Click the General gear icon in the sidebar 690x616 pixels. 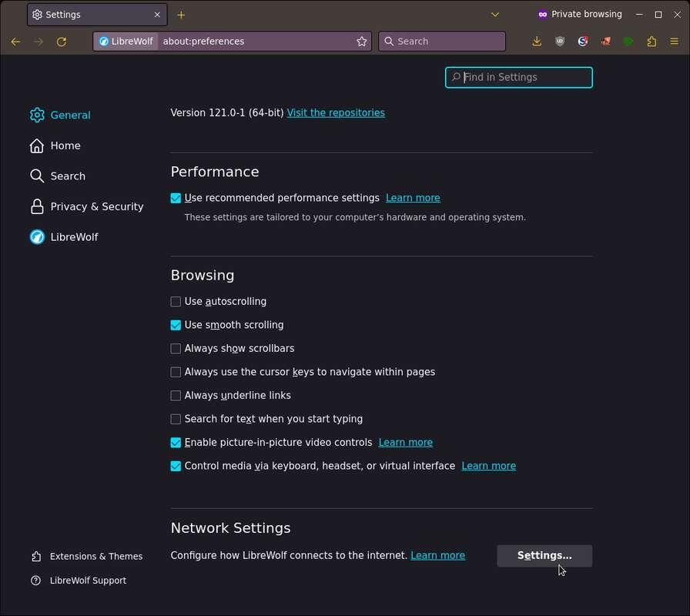pos(37,115)
